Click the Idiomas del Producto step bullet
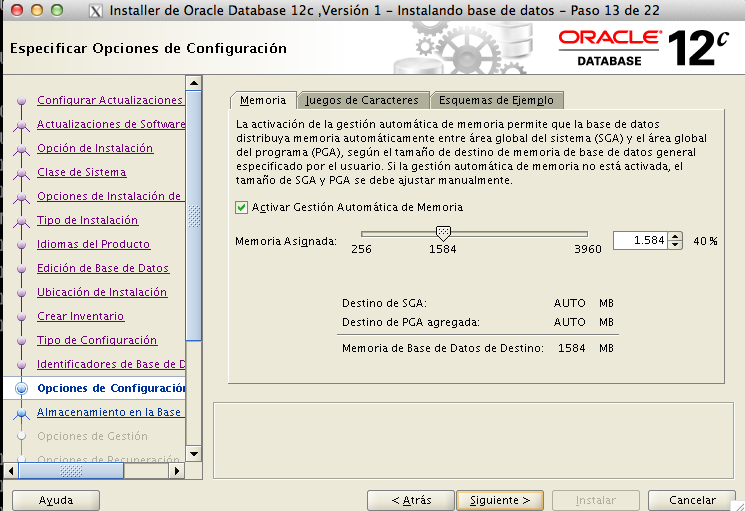Screen dimensions: 745x511 [x=21, y=245]
